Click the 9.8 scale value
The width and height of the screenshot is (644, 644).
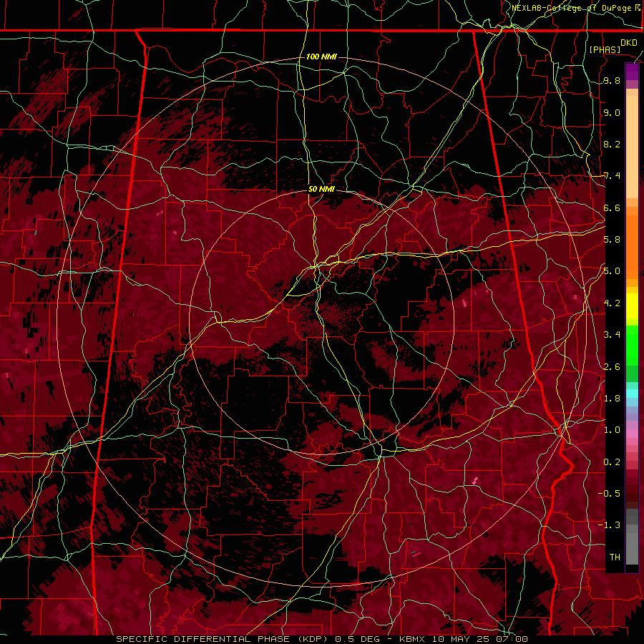(612, 80)
